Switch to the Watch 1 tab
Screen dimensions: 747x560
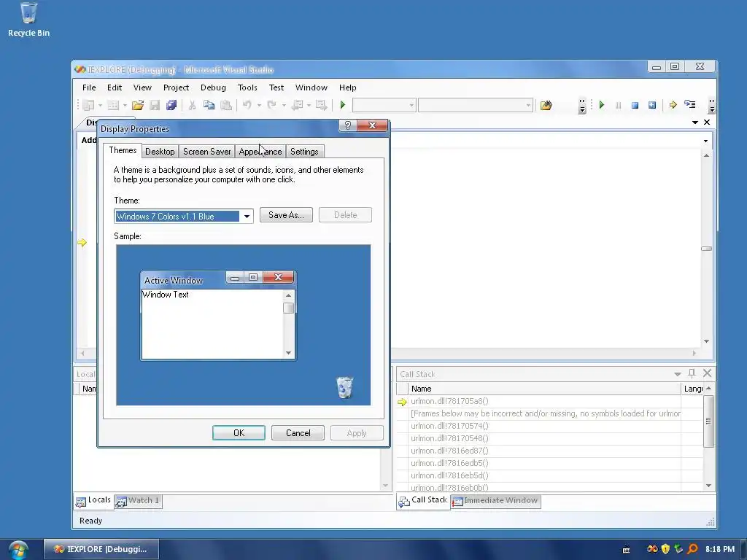(x=138, y=500)
